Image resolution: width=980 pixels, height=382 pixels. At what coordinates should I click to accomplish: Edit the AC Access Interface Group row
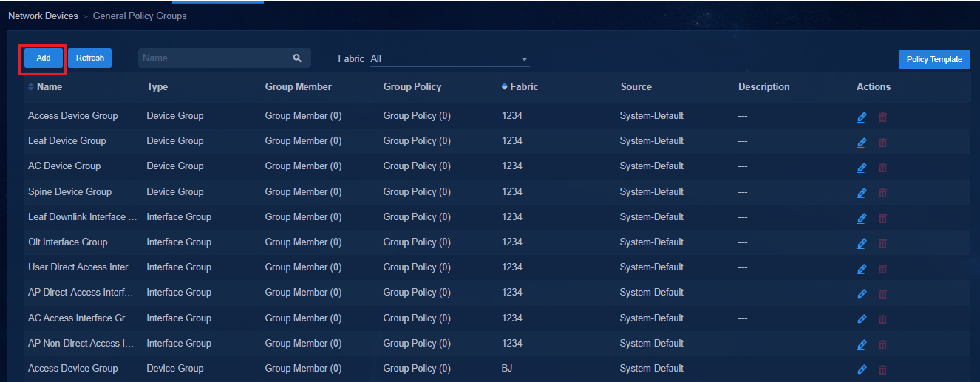pos(862,319)
